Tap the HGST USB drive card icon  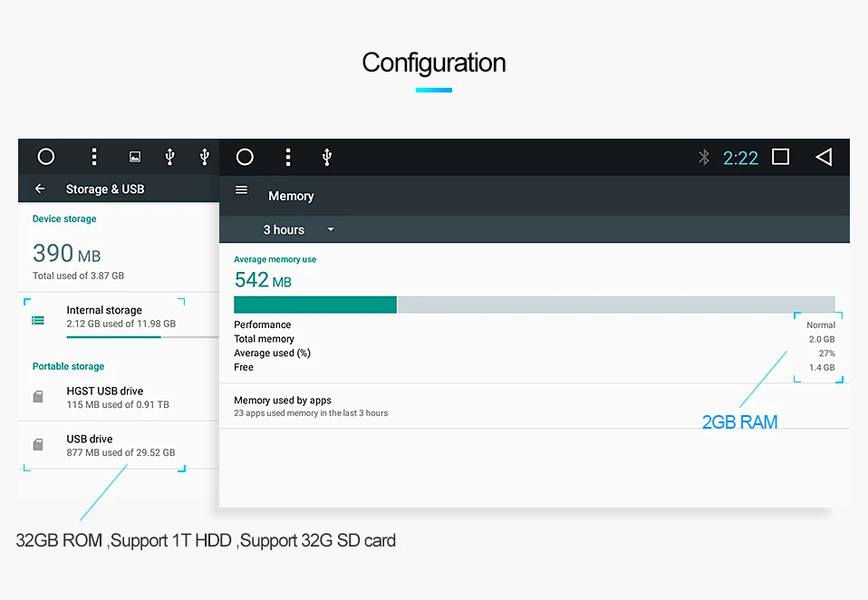pos(38,396)
